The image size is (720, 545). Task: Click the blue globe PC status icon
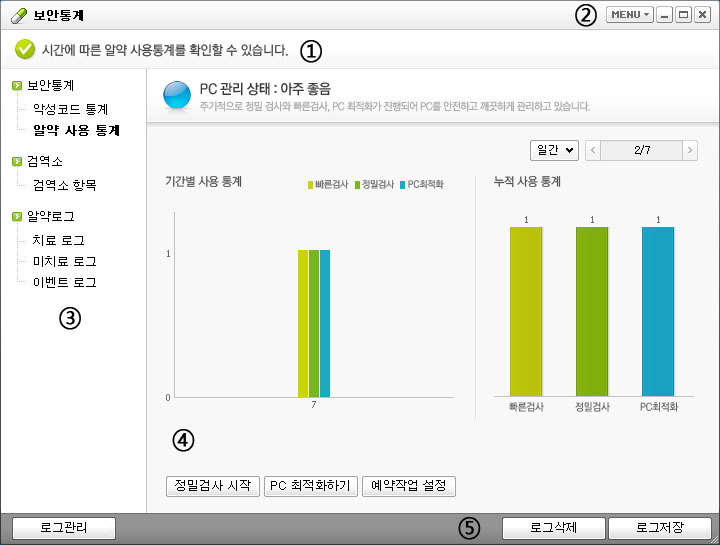click(176, 95)
